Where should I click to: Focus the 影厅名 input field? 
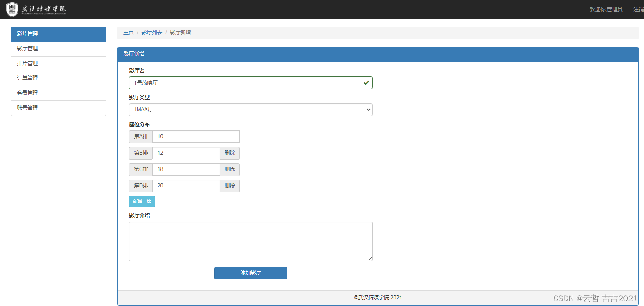251,83
